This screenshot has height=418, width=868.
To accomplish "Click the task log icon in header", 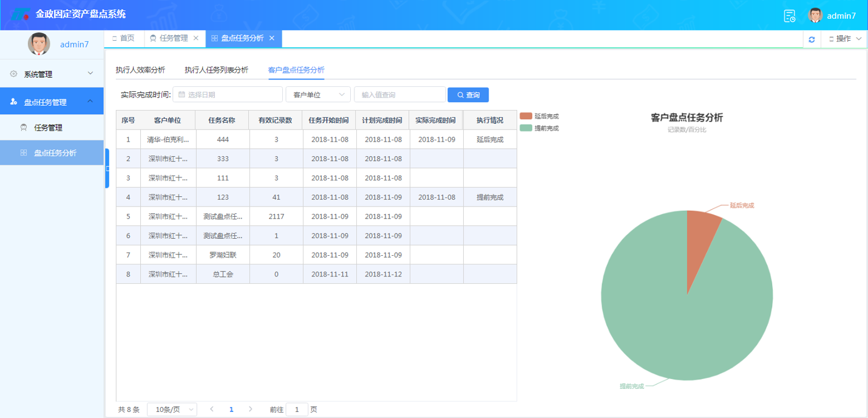I will (789, 16).
